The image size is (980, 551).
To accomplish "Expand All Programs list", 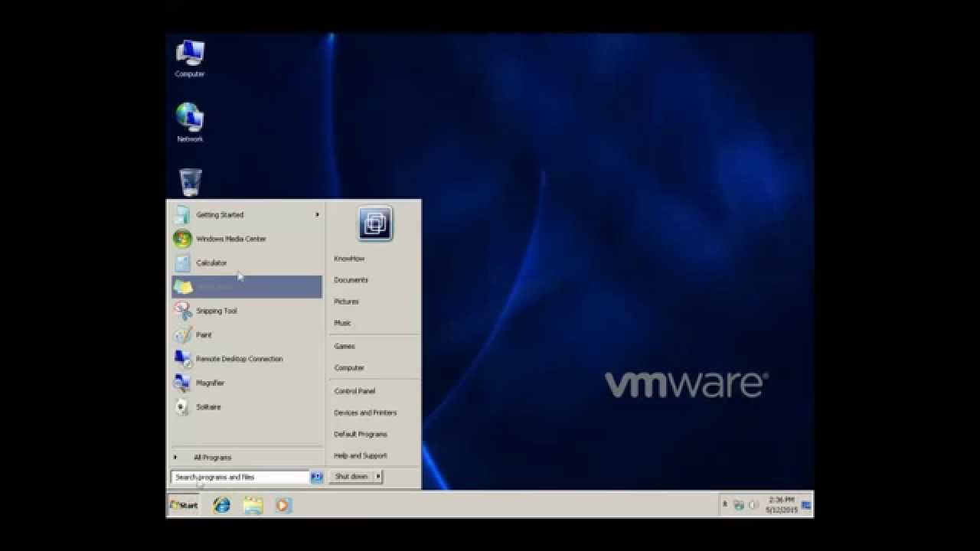I will tap(247, 458).
